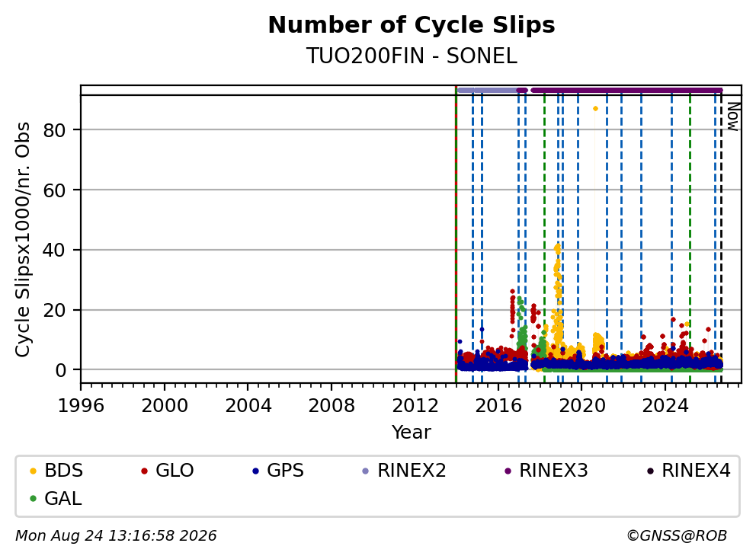Click the GPS legend entry
756x559 pixels.
[278, 471]
